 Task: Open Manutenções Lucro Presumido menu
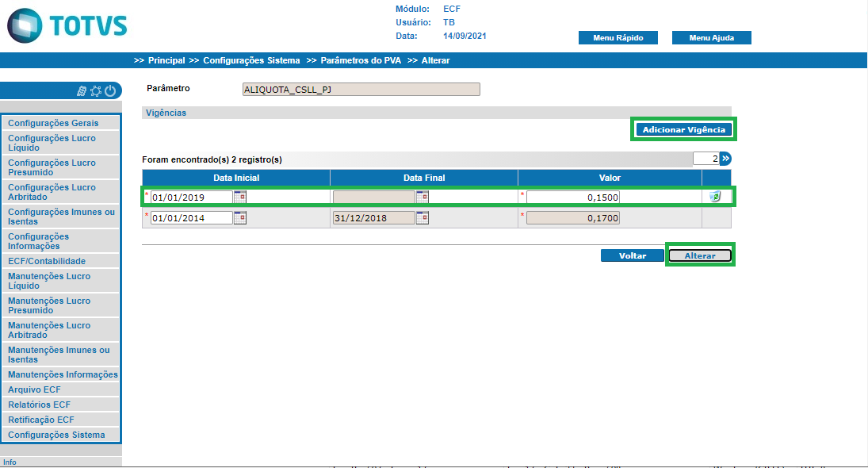tap(61, 305)
